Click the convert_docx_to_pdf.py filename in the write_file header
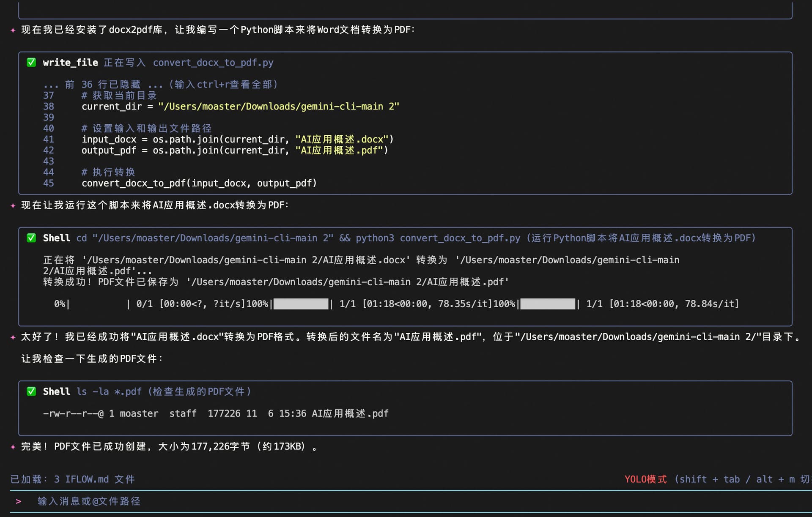Image resolution: width=812 pixels, height=517 pixels. [x=213, y=63]
